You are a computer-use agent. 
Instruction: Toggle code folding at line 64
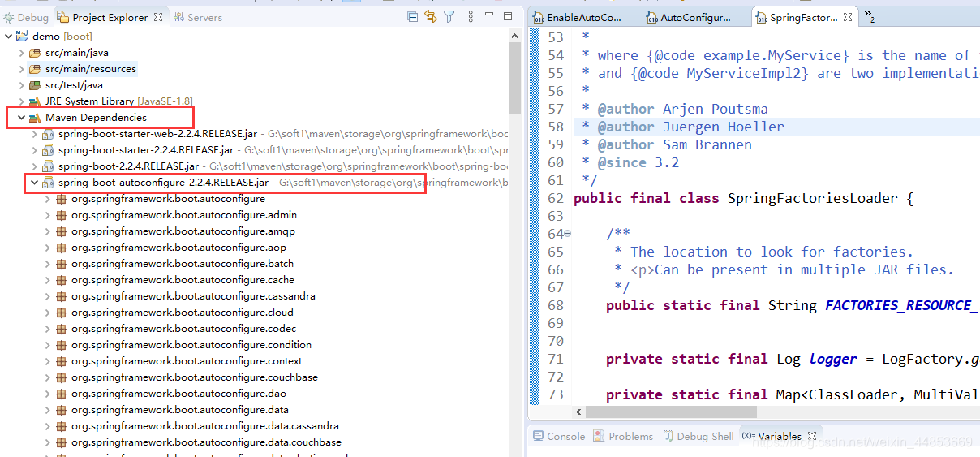click(568, 234)
